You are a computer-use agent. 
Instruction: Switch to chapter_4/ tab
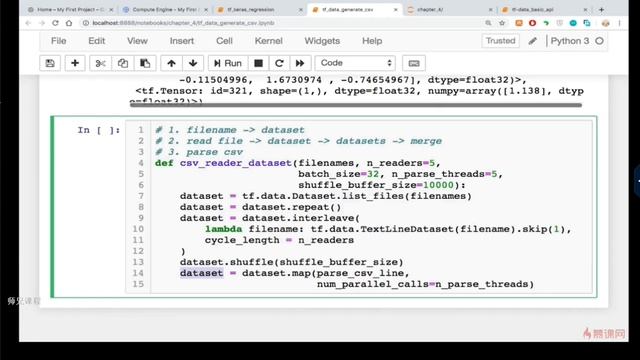[x=449, y=9]
